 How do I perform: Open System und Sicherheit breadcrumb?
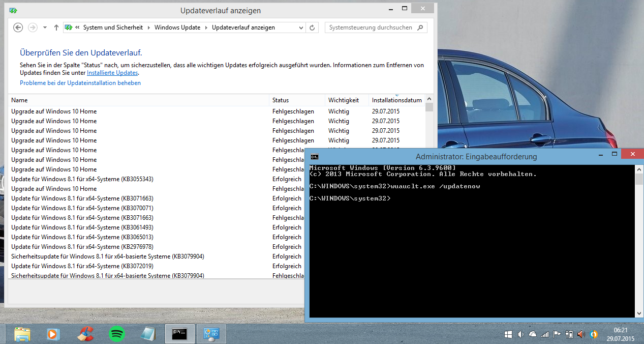point(113,27)
